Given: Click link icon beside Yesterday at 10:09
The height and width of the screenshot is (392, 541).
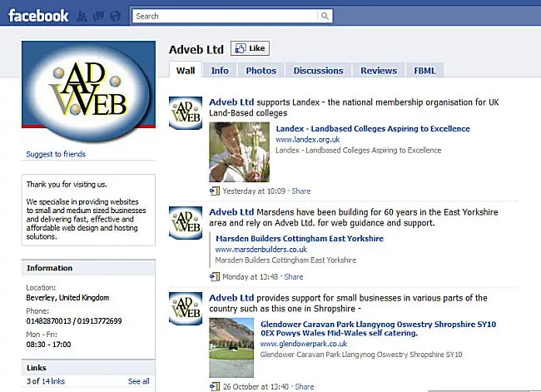Looking at the screenshot, I should click(215, 191).
